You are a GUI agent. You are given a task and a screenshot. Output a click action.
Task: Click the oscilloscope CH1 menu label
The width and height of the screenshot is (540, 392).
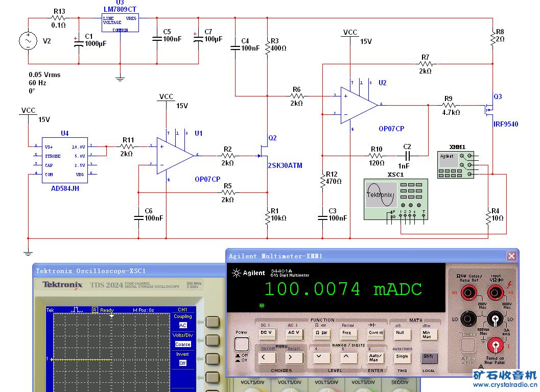click(182, 310)
